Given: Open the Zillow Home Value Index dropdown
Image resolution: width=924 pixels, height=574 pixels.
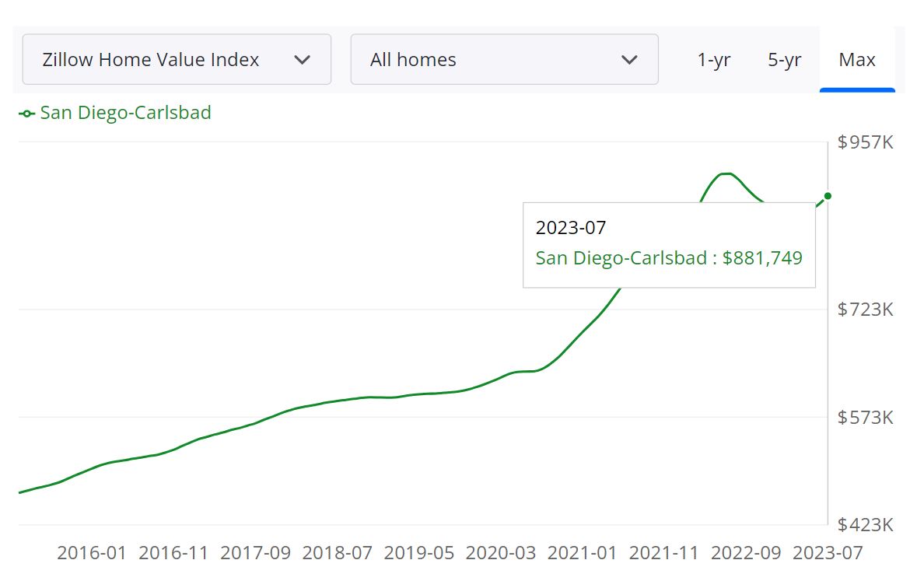Looking at the screenshot, I should click(x=177, y=59).
